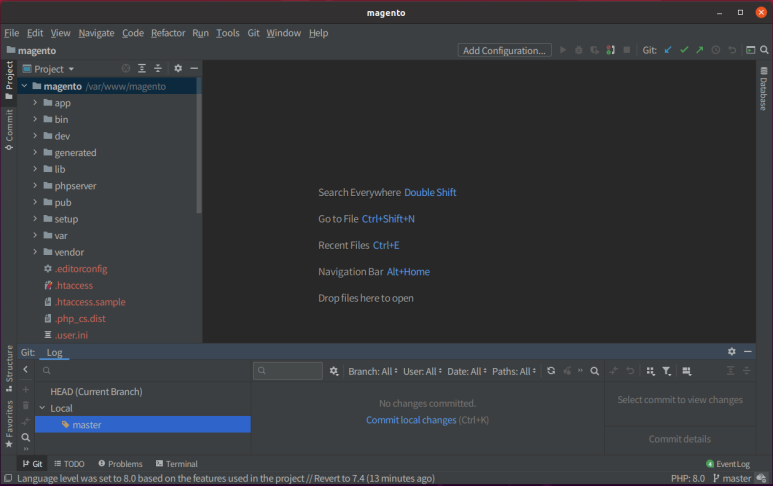Screen dimensions: 773x486
Task: Click Add Configuration... button
Action: (504, 50)
